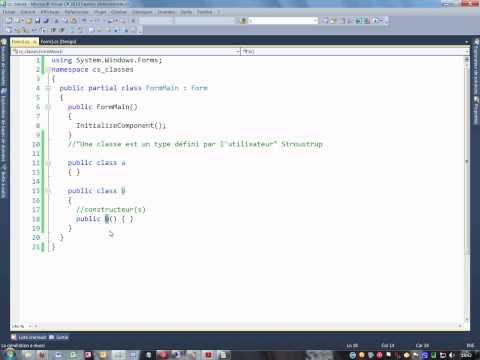Click 'public class a' declaration
Viewport: 480px width, 360px height.
pos(97,163)
